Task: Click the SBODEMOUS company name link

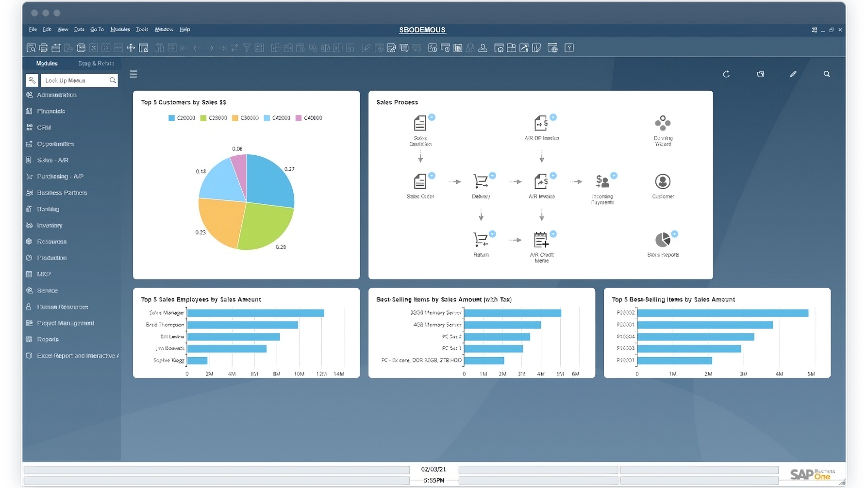Action: [x=422, y=30]
